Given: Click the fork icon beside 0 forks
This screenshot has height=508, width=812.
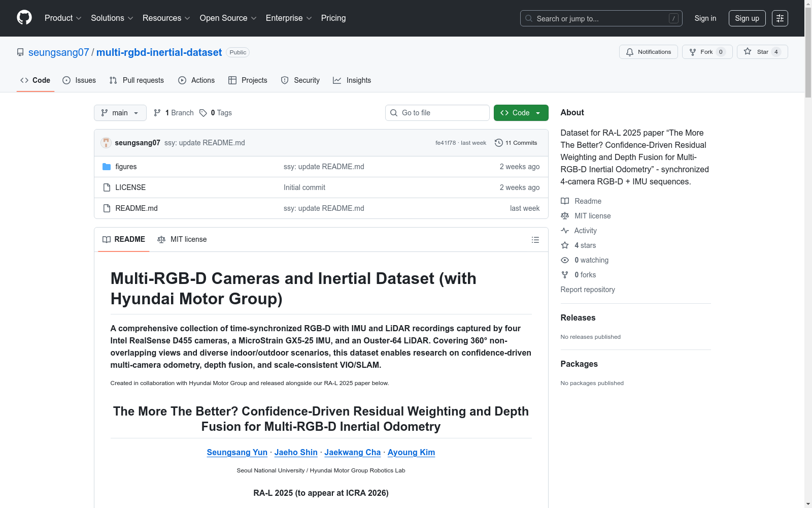Looking at the screenshot, I should coord(565,275).
